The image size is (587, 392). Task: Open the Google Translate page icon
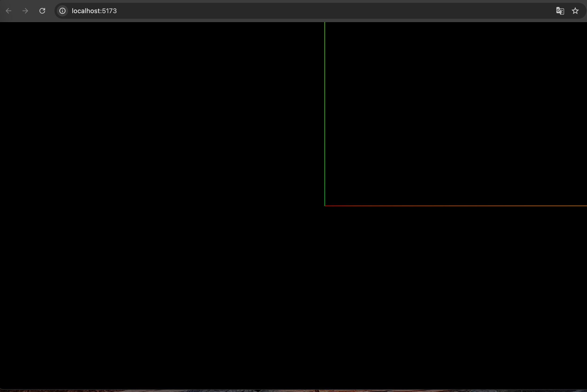[560, 11]
